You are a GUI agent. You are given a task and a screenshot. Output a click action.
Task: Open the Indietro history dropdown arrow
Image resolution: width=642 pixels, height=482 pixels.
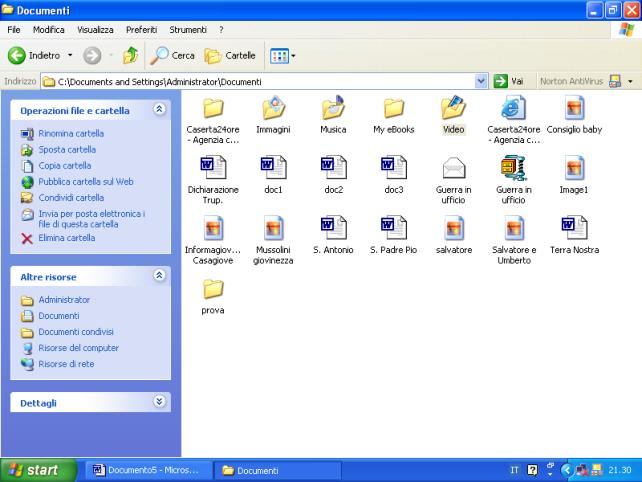[x=70, y=55]
